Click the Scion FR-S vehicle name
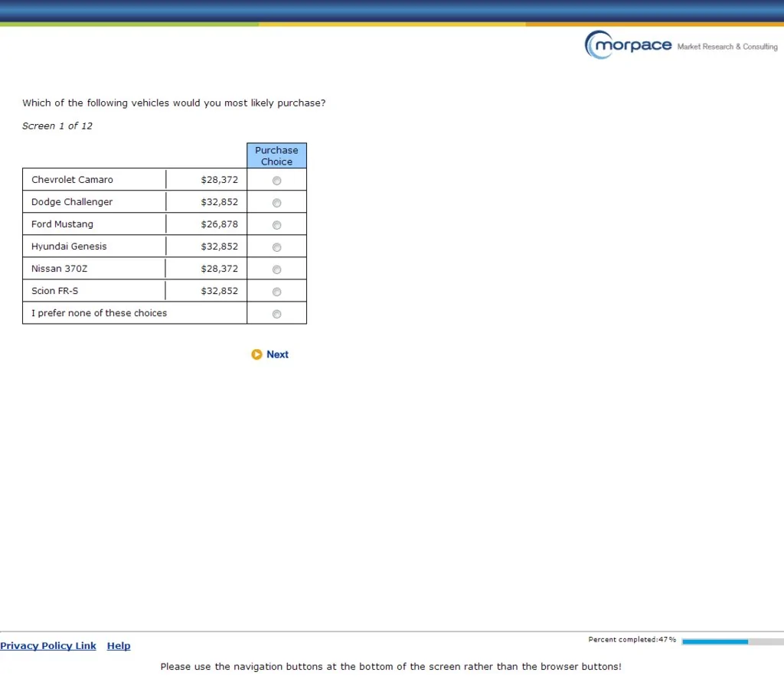784x682 pixels. point(54,291)
